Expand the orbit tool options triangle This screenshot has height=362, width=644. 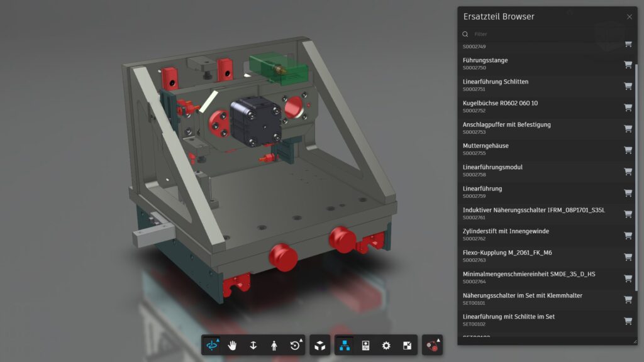(x=218, y=341)
